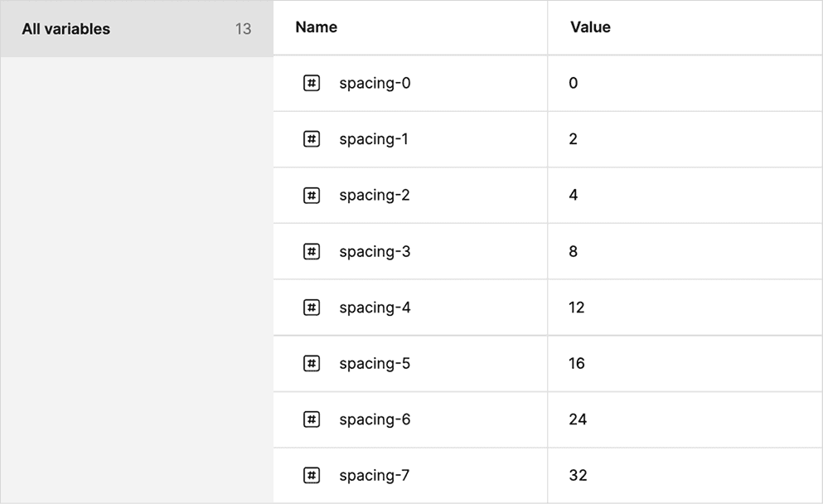
Task: Select the spacing-3 variable name
Action: coord(375,252)
